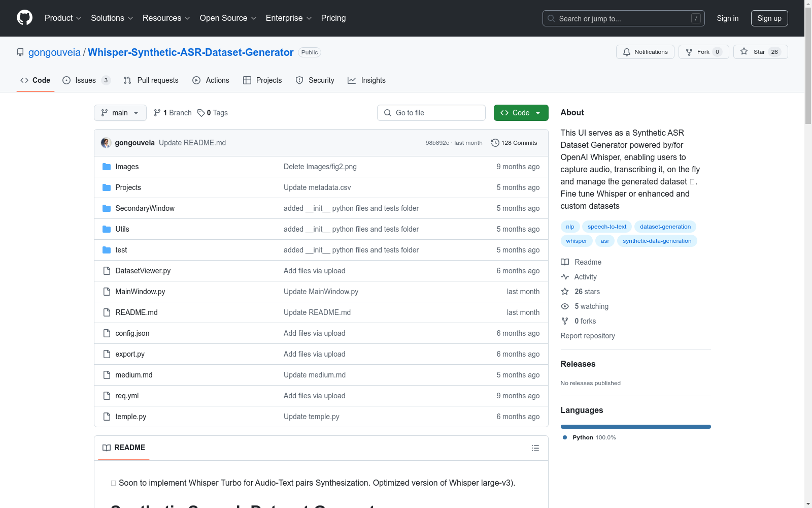
Task: Click the DatasetViewer.py file icon
Action: (x=107, y=271)
